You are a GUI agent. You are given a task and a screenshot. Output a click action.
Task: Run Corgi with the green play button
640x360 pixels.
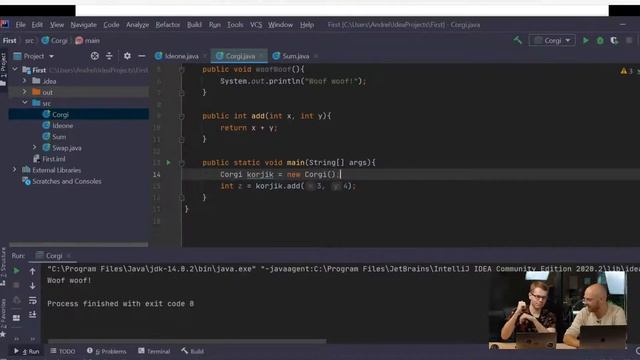[x=586, y=40]
